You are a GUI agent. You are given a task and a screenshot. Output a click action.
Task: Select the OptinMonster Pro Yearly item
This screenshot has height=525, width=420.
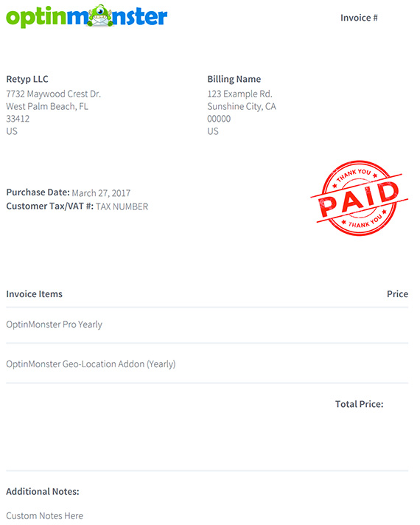pyautogui.click(x=55, y=324)
